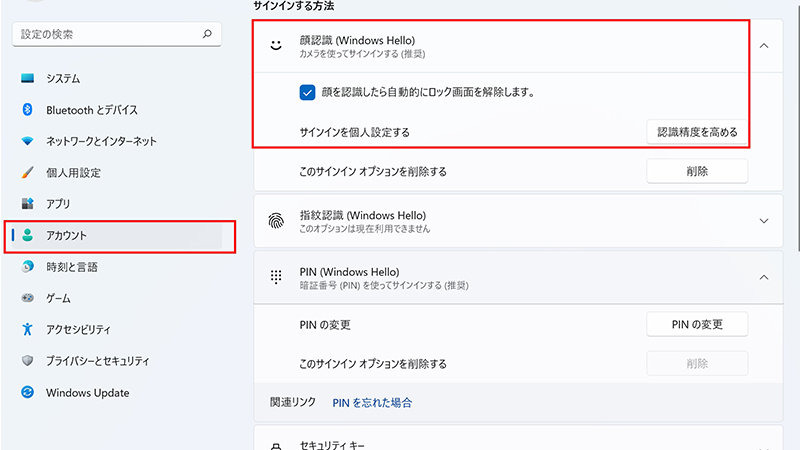Click the 時刻と言語 globe clock icon

tap(28, 266)
